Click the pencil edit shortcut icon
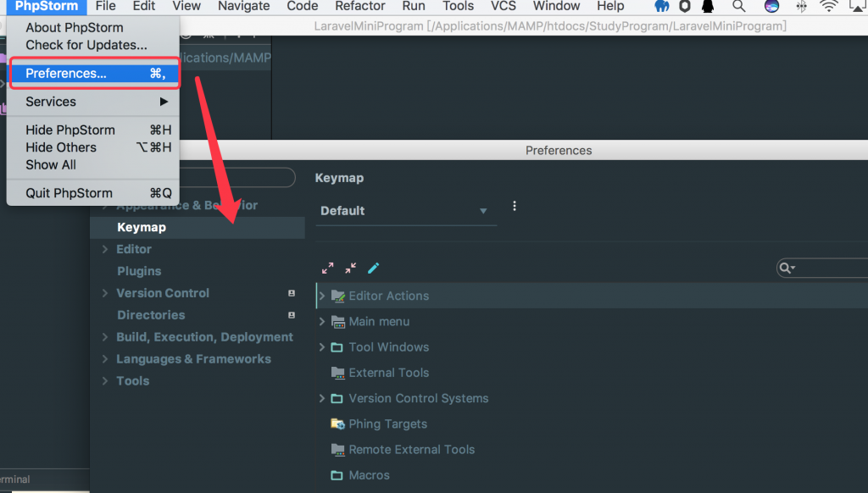The width and height of the screenshot is (868, 493). coord(373,268)
